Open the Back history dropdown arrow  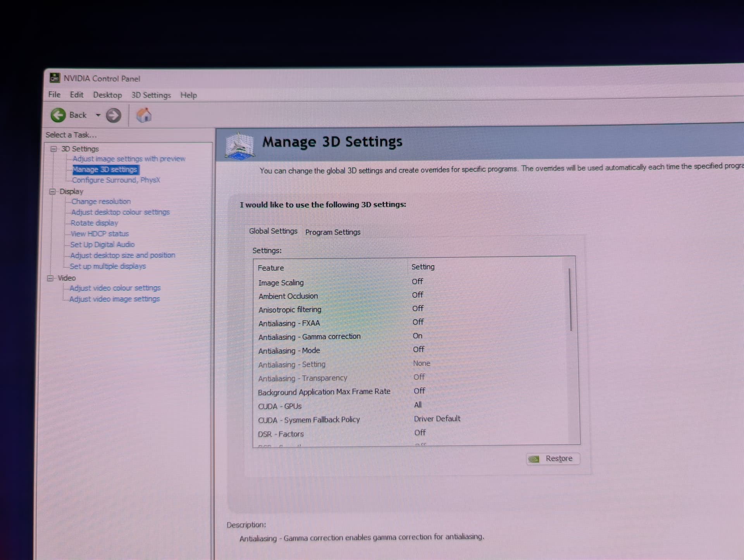pos(98,115)
